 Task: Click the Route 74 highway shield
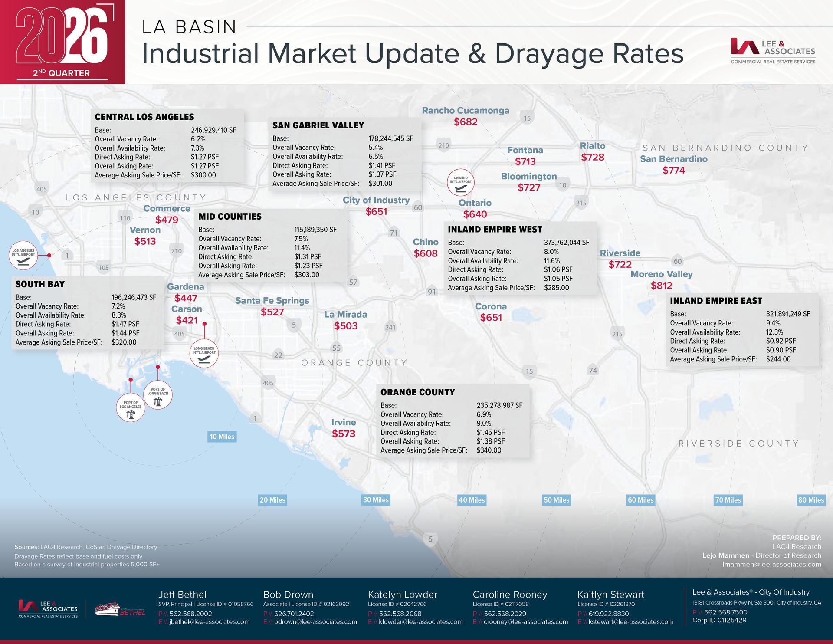(593, 371)
